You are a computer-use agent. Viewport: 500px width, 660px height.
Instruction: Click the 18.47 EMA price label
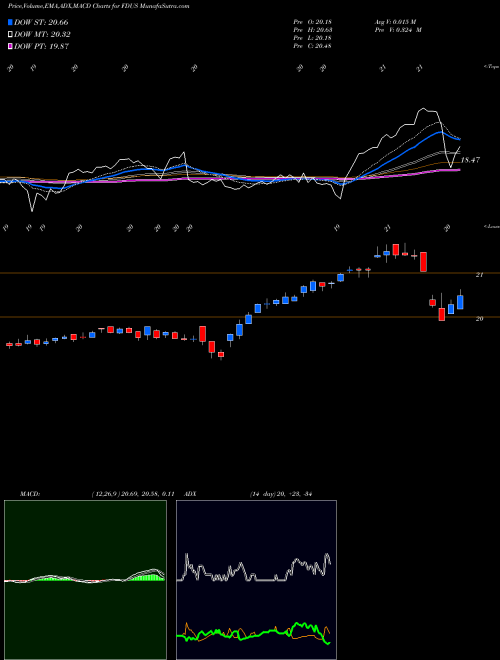click(x=470, y=160)
